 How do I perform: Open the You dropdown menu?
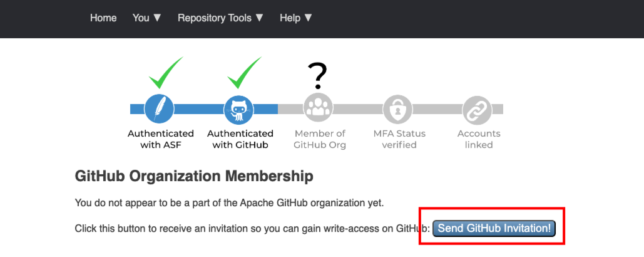147,18
